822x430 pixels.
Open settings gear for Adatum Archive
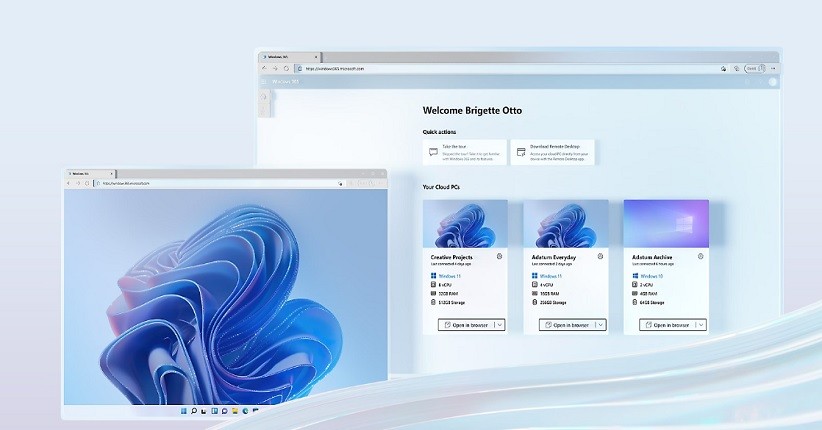coord(700,256)
